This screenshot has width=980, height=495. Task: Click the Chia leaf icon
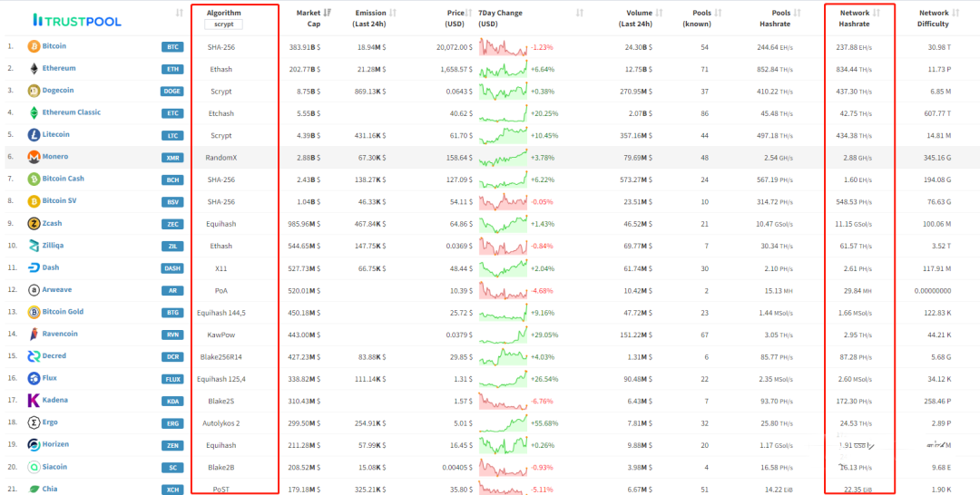click(x=34, y=490)
